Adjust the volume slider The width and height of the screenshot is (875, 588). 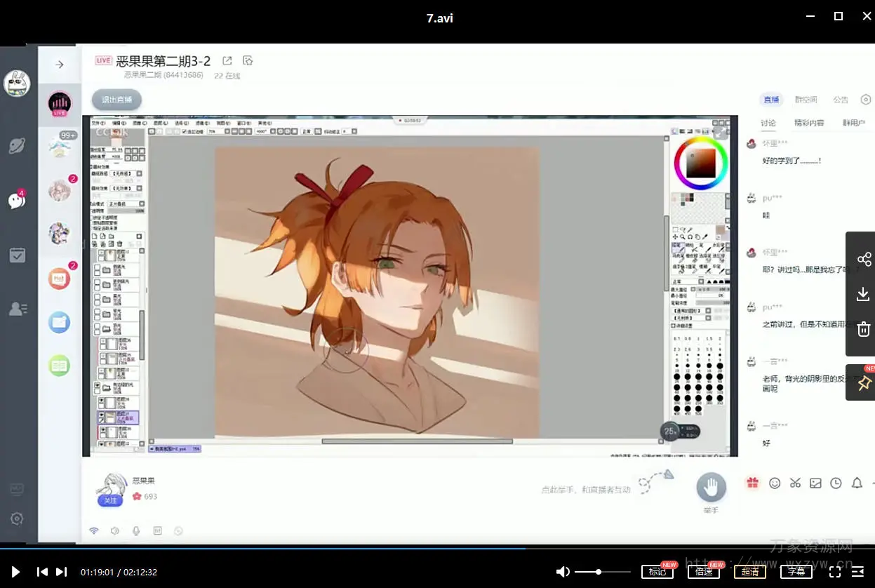click(x=599, y=572)
